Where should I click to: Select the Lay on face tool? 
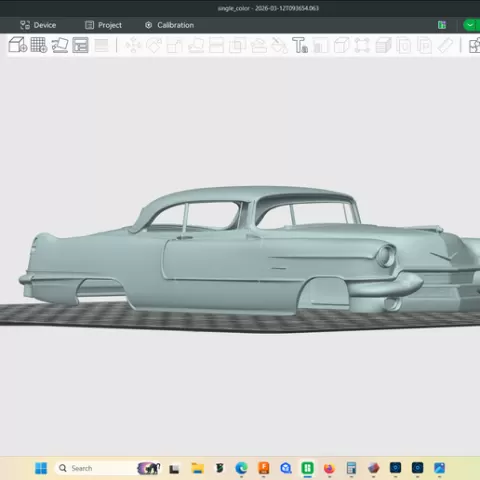click(196, 45)
